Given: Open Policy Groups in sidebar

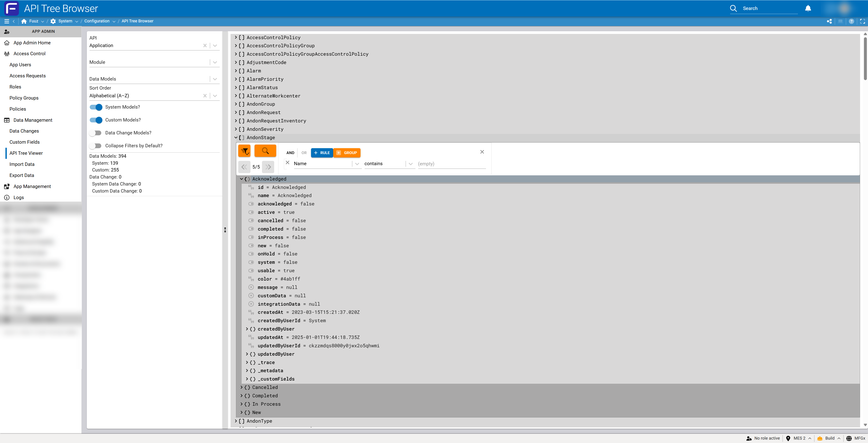Looking at the screenshot, I should 24,98.
